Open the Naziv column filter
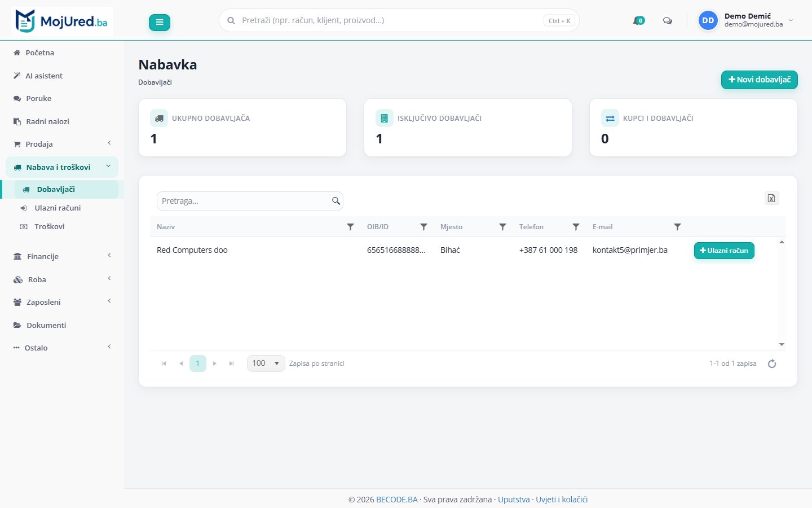 click(350, 227)
